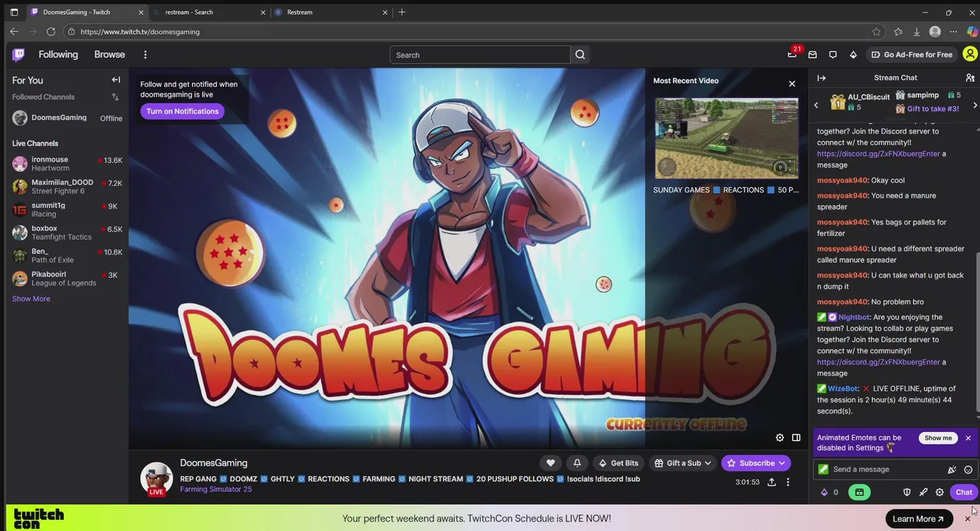Focus the Twitch search field

pos(480,55)
